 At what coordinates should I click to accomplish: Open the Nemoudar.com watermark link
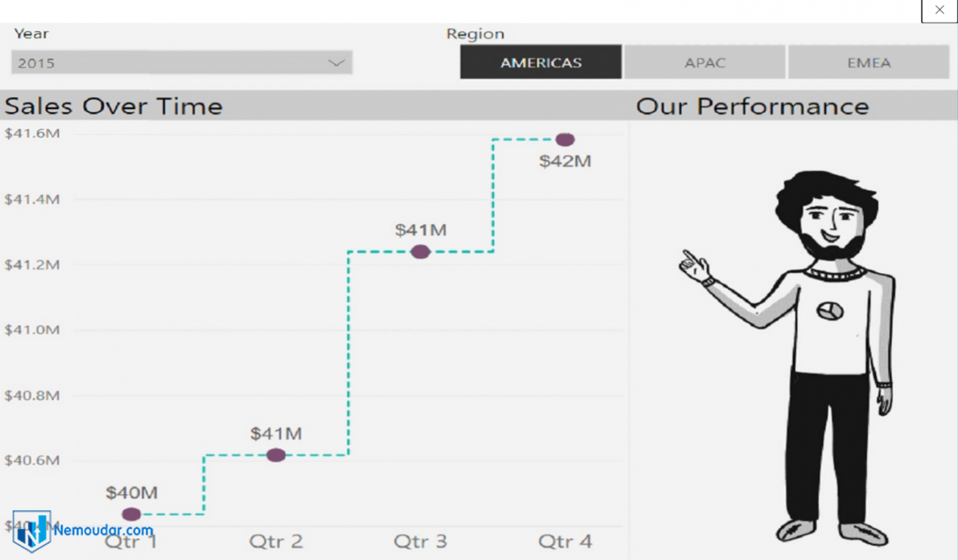(104, 530)
